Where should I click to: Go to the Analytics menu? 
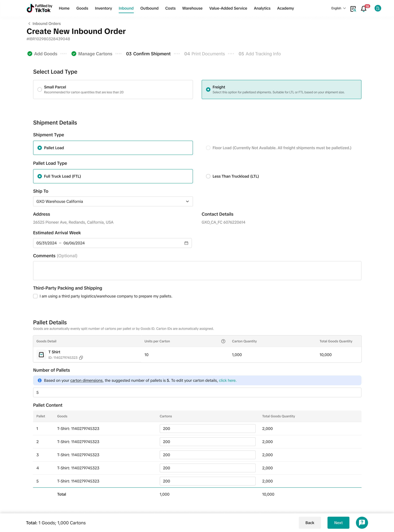[262, 8]
